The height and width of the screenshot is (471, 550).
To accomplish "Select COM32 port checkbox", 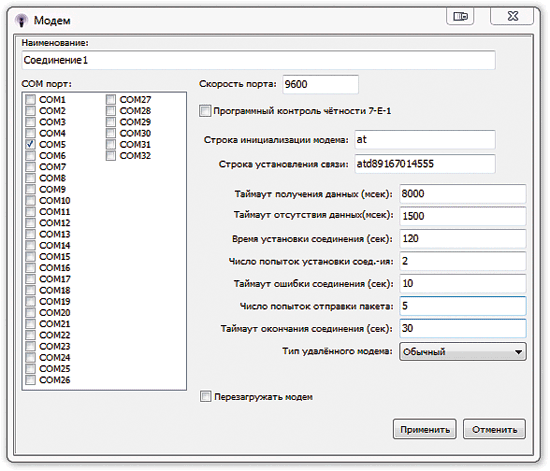I will click(111, 156).
